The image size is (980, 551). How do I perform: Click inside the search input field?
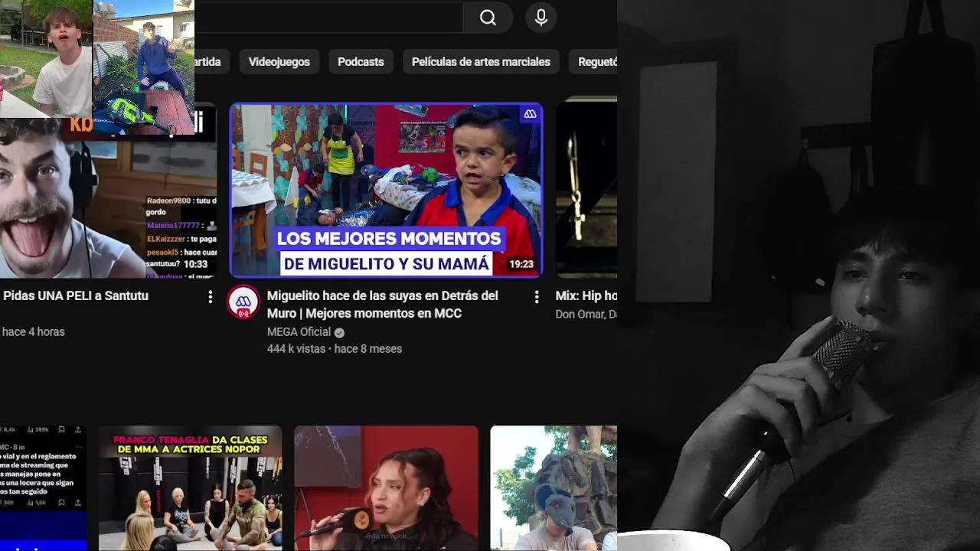[x=329, y=18]
